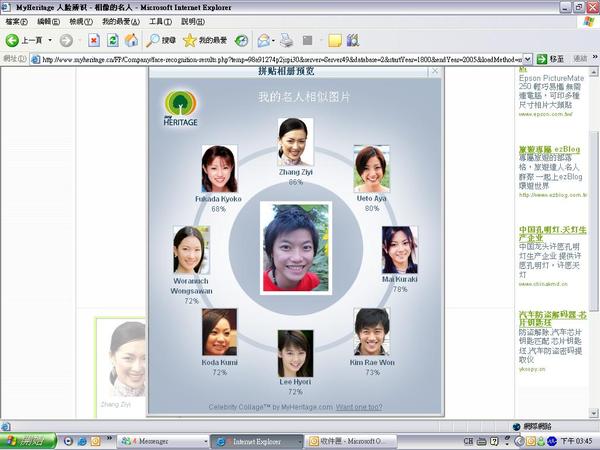The width and height of the screenshot is (600, 450).
Task: Click Mai Kuraki's photo thumbnail
Action: pyautogui.click(x=400, y=250)
